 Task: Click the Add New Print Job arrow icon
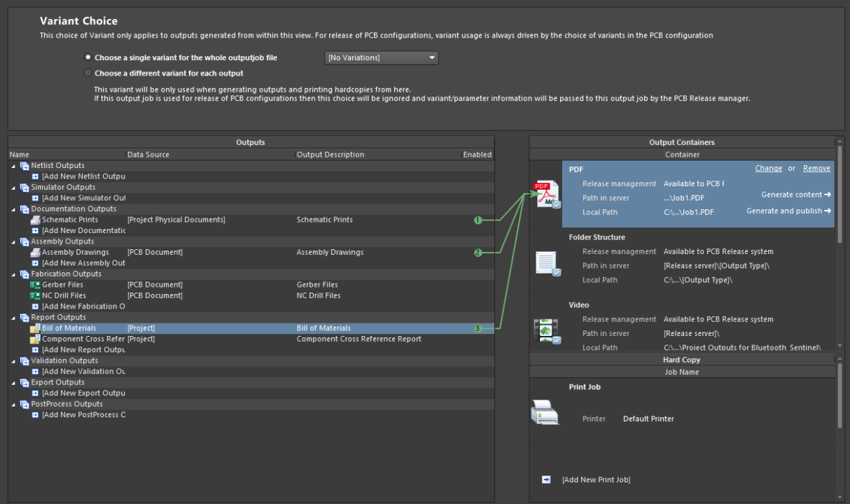pyautogui.click(x=546, y=479)
